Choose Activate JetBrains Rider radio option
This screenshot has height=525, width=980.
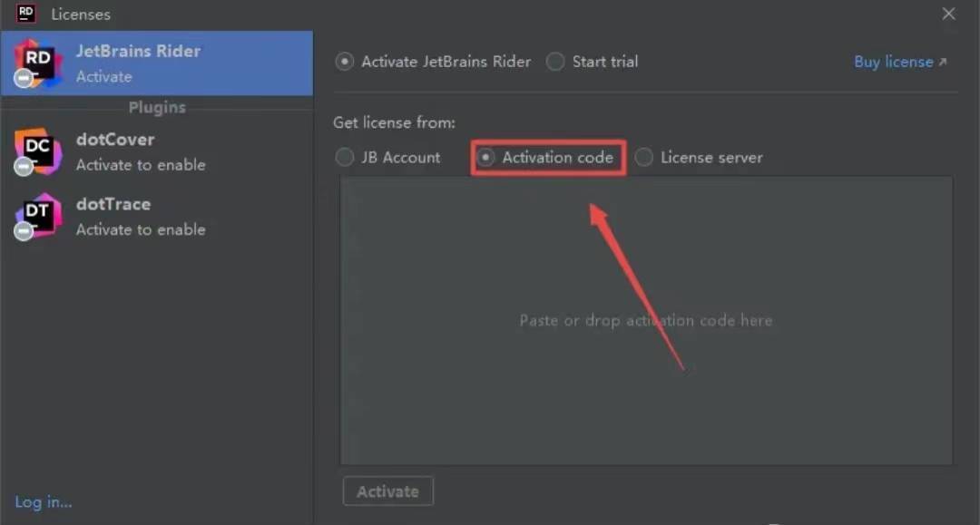click(x=433, y=61)
